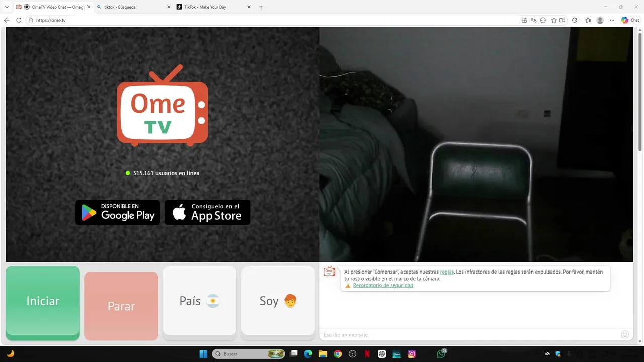This screenshot has width=644, height=362.
Task: Click the microphone tray icon
Action: [x=569, y=354]
